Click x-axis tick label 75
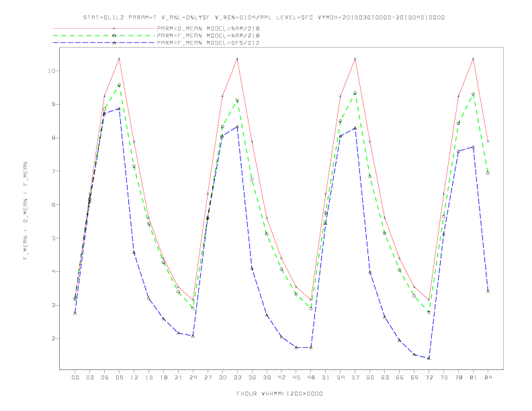The image size is (532, 411). coord(444,377)
